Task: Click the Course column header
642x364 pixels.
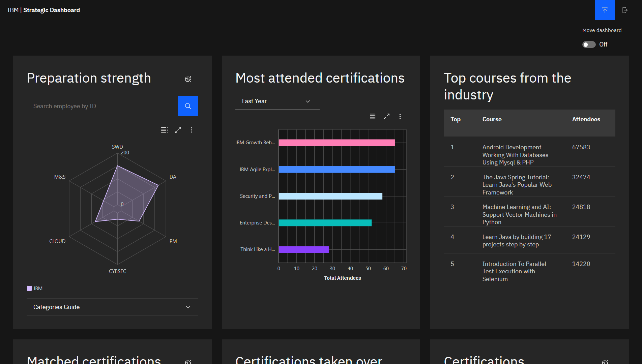Action: 492,119
